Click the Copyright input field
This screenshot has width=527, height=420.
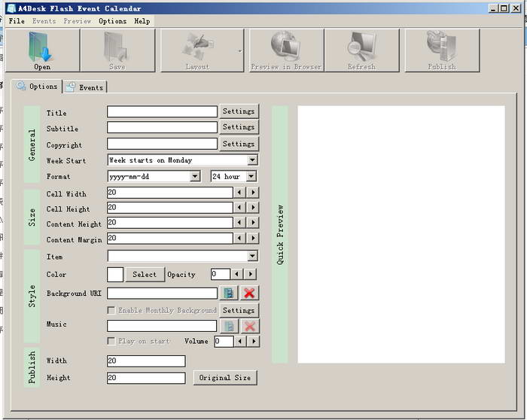pyautogui.click(x=162, y=144)
